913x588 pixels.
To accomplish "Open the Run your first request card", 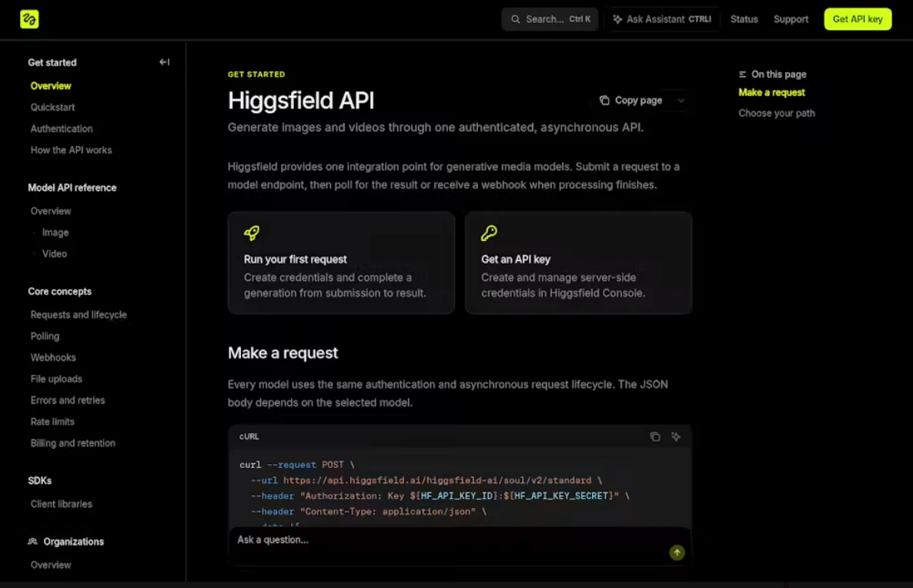I will [341, 262].
